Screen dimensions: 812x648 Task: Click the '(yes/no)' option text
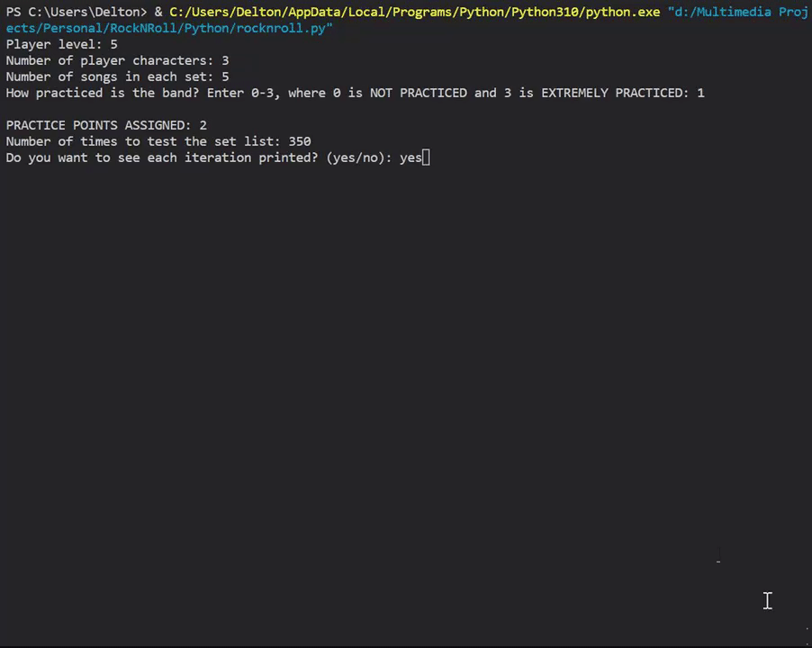click(358, 157)
